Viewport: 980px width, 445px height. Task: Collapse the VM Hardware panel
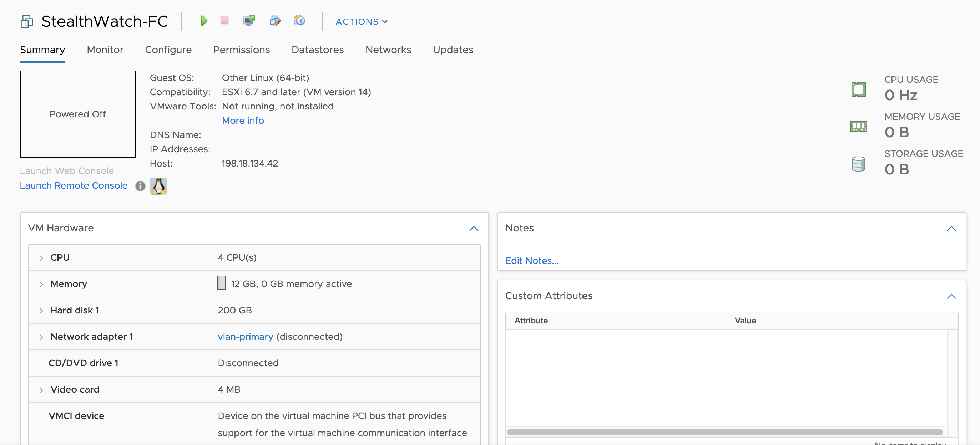(474, 229)
